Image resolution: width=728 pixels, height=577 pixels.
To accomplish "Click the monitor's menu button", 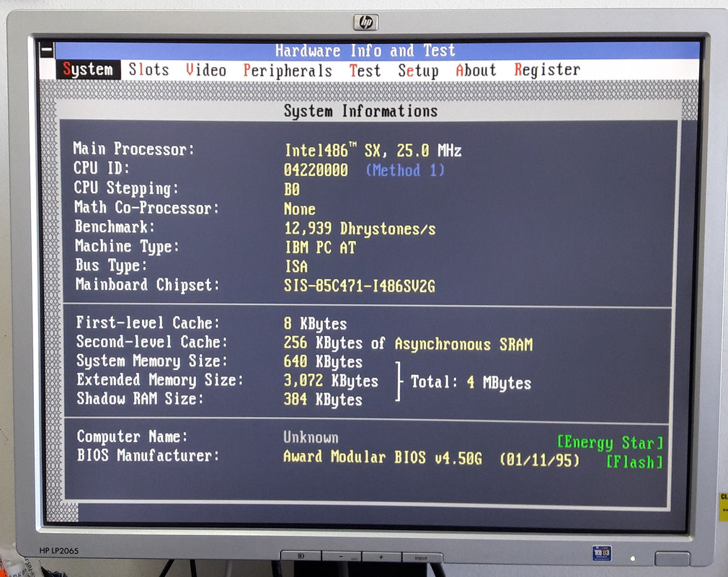I will point(301,555).
